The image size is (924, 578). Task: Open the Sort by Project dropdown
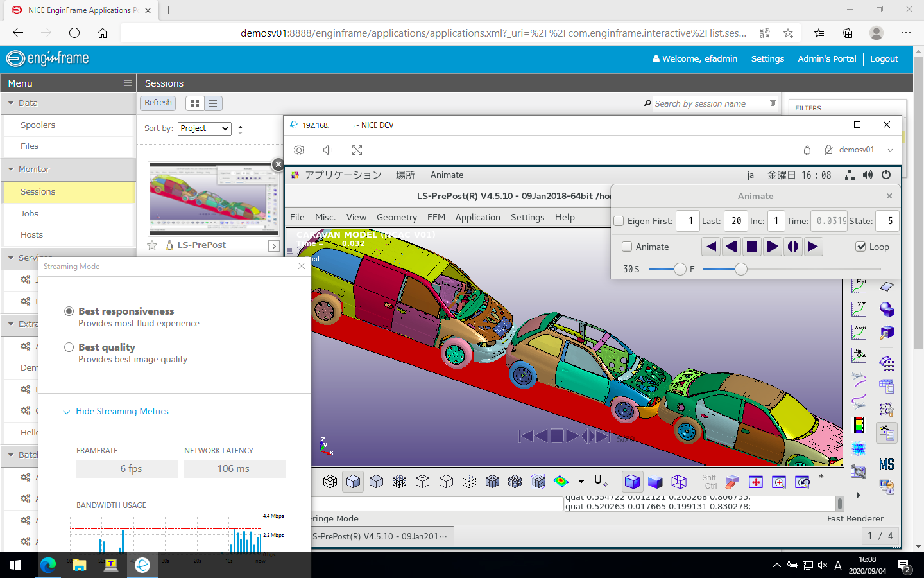pos(205,128)
